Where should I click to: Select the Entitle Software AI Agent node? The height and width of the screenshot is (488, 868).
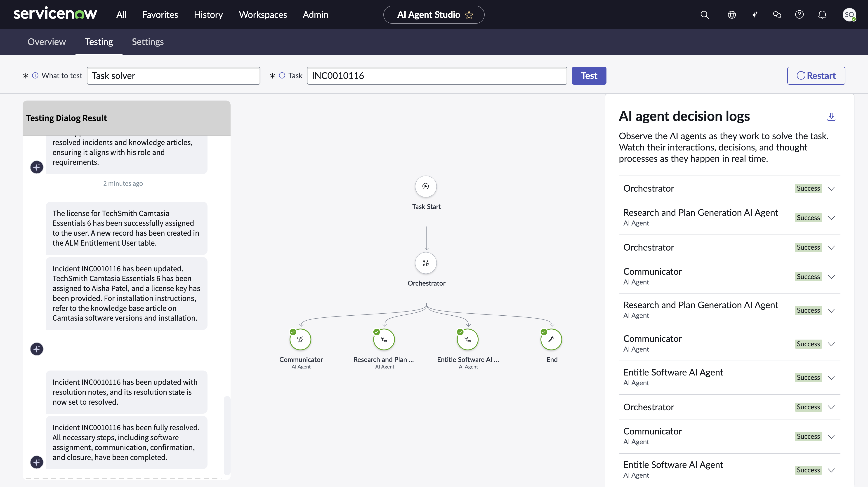(x=467, y=340)
